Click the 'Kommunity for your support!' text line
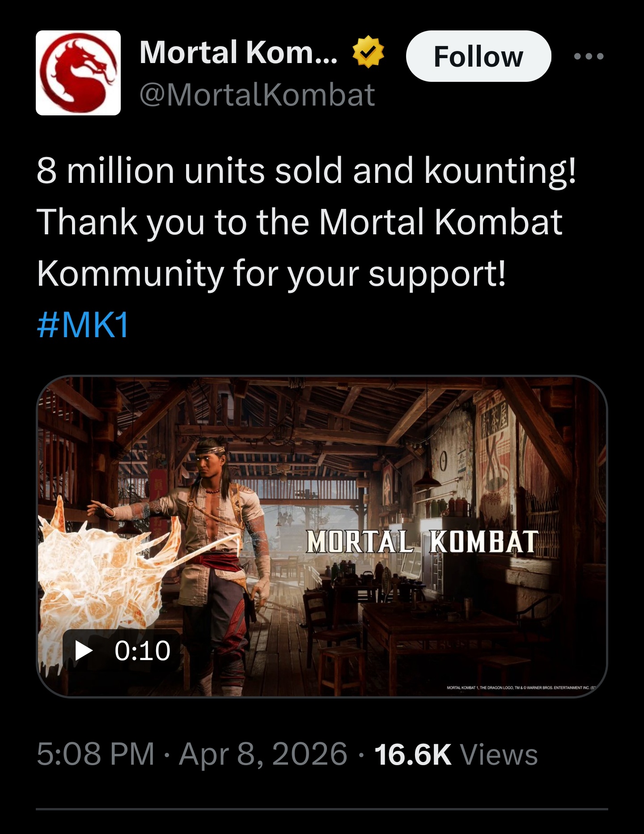The width and height of the screenshot is (644, 834). click(x=271, y=274)
